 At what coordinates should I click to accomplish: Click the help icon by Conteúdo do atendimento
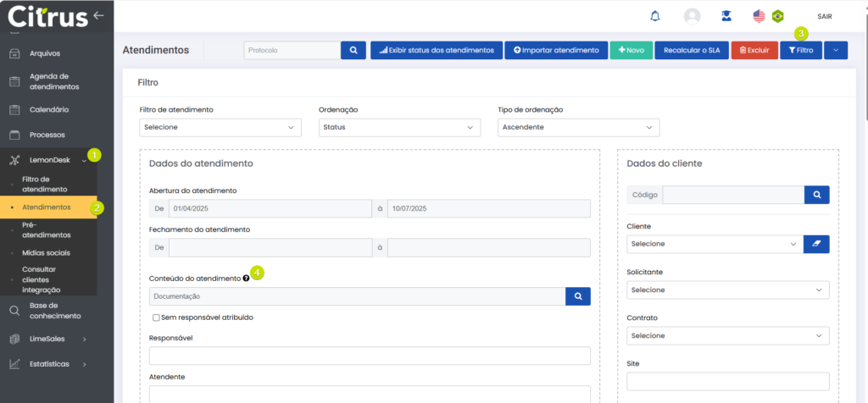[246, 278]
